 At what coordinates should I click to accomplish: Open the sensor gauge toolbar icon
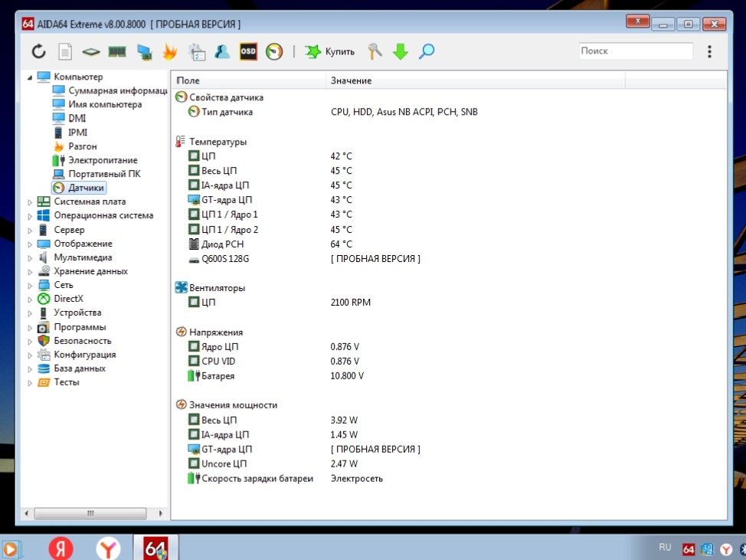pos(273,52)
